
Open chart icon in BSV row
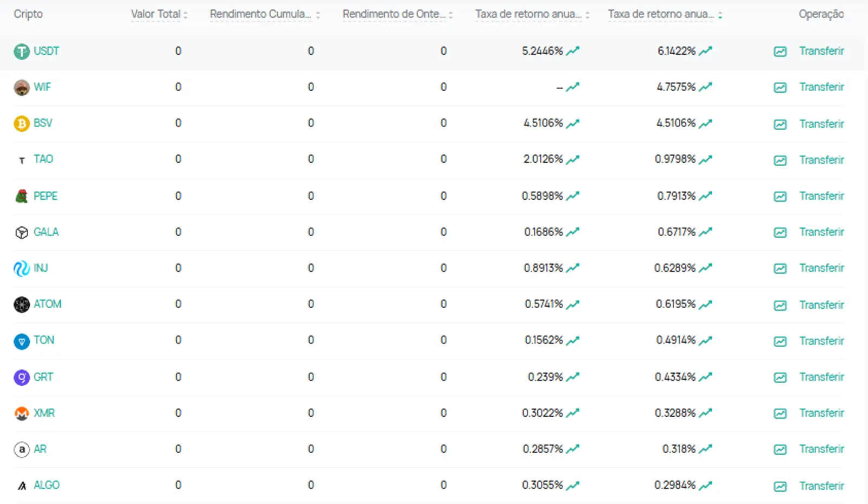[780, 124]
